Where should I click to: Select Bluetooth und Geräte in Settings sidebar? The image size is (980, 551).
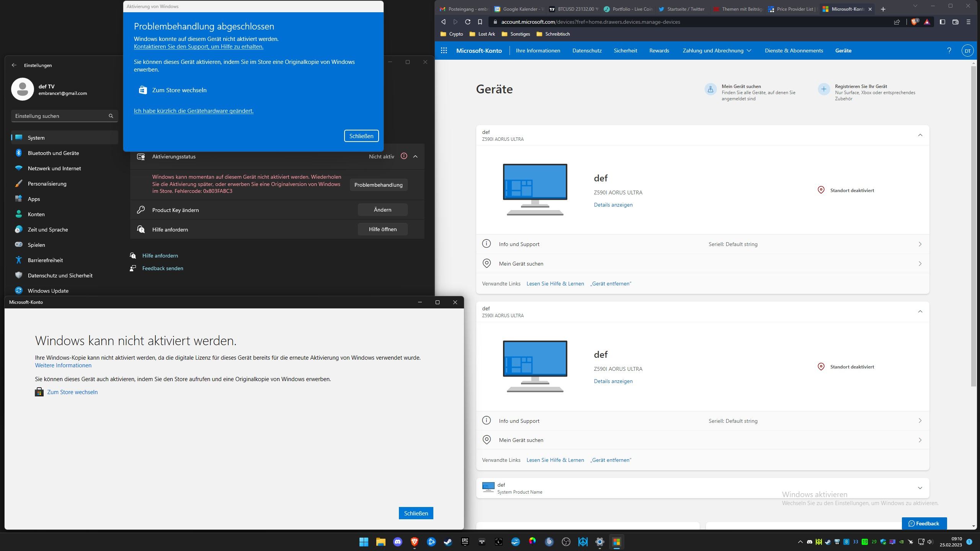pyautogui.click(x=64, y=153)
